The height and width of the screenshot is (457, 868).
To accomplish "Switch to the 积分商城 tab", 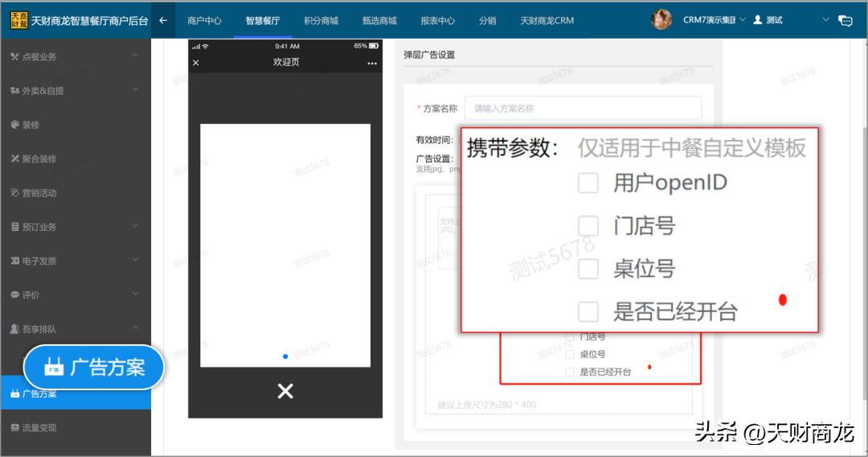I will [x=321, y=20].
